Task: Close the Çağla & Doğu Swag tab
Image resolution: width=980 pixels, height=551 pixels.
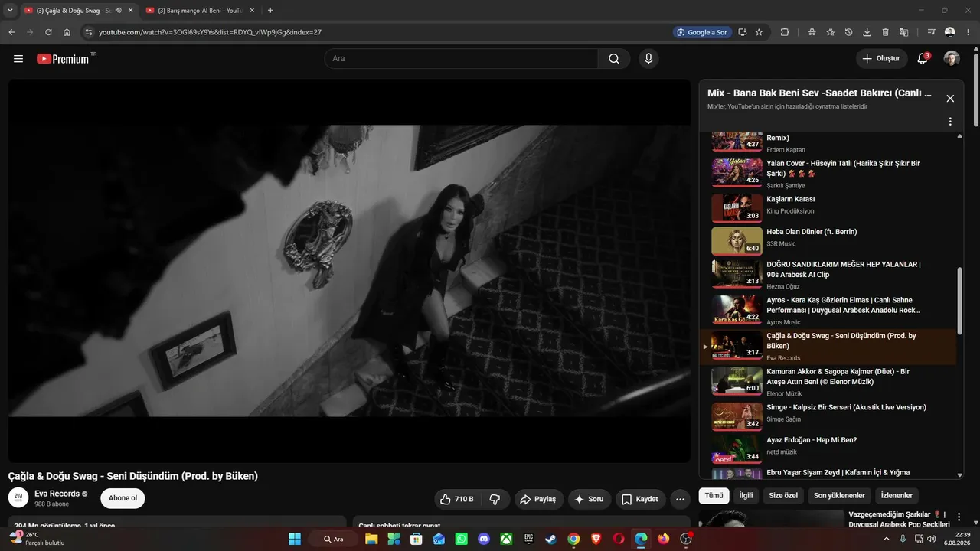Action: (x=131, y=11)
